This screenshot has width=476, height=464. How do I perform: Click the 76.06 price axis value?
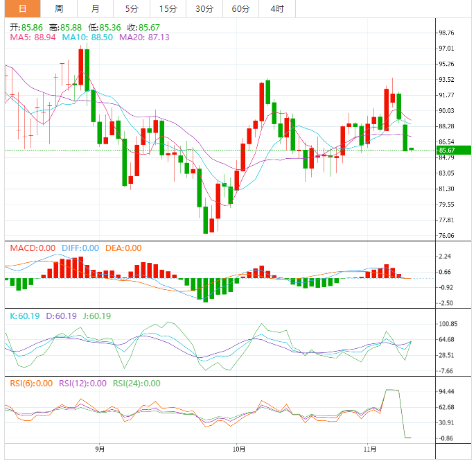(x=447, y=236)
